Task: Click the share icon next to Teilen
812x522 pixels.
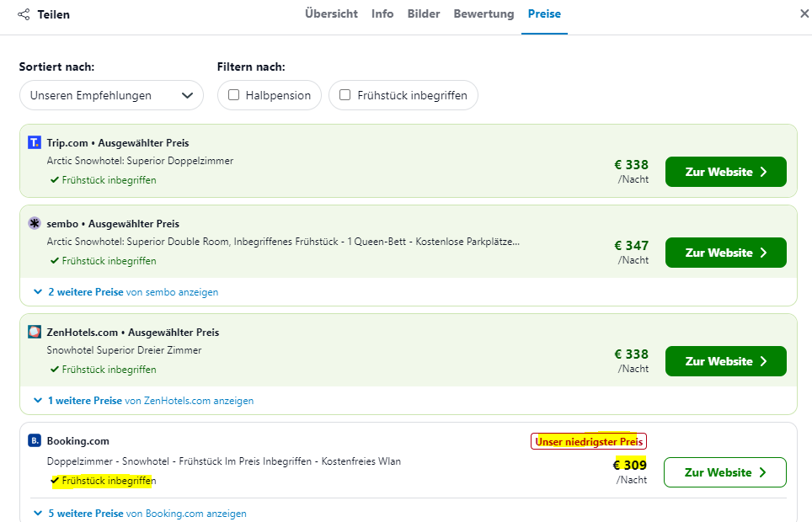Action: pyautogui.click(x=24, y=14)
